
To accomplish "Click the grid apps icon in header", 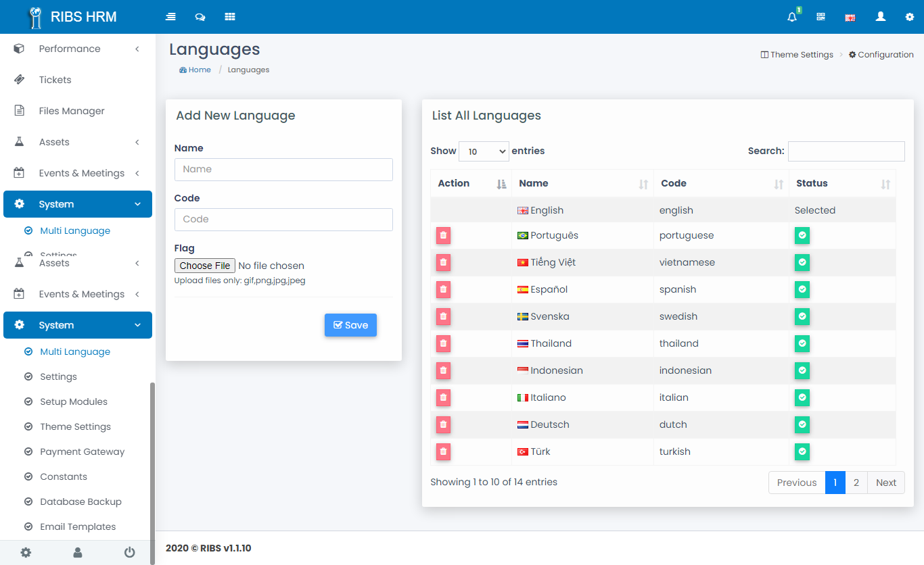I will coord(230,17).
